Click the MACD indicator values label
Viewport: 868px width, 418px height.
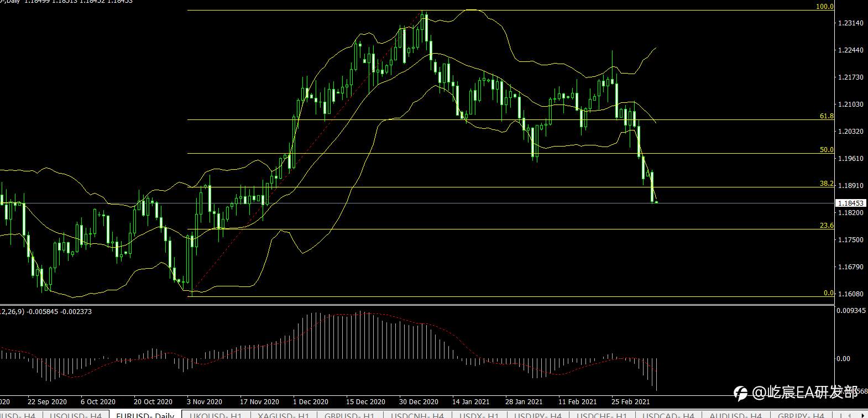tap(46, 312)
